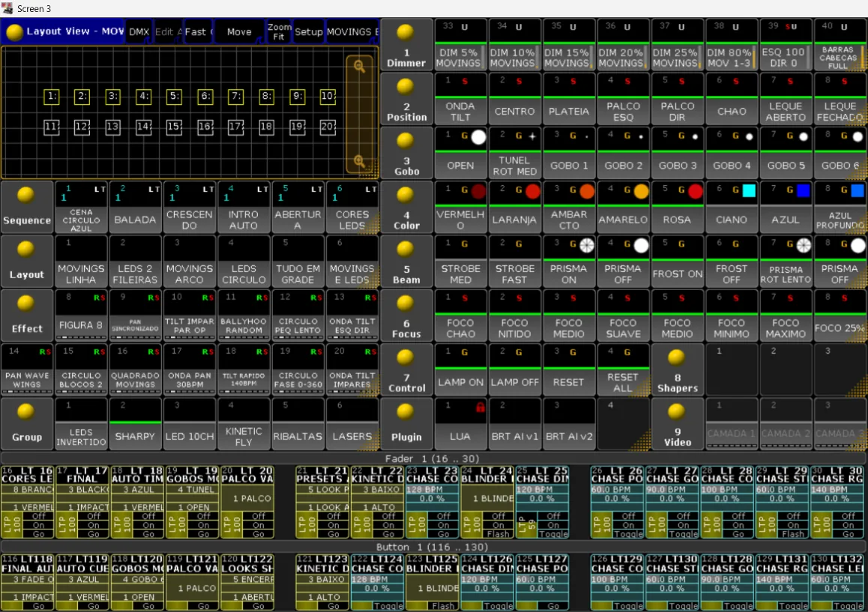Open Setup in the layout title bar
This screenshot has width=868, height=612.
point(308,32)
